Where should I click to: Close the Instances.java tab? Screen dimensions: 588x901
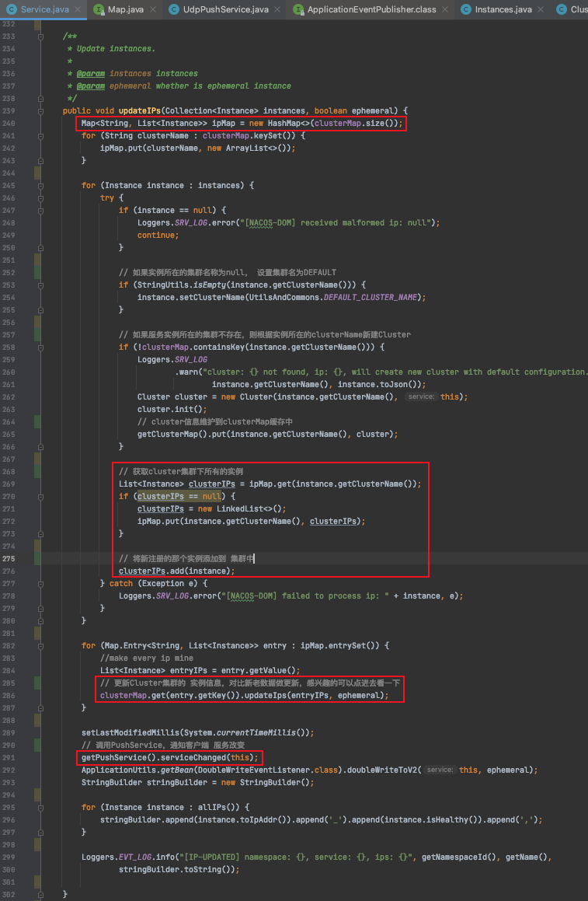click(541, 9)
